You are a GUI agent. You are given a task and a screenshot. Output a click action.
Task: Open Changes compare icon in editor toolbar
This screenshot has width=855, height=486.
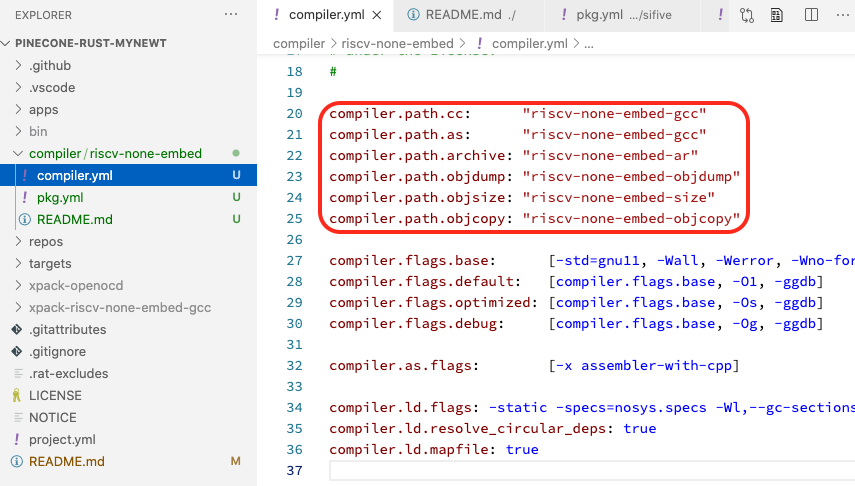click(747, 15)
